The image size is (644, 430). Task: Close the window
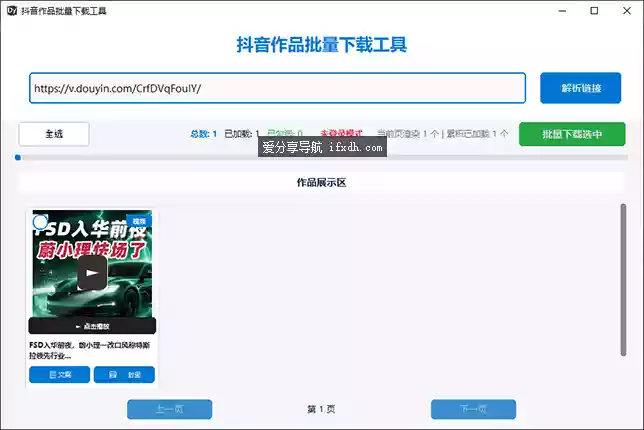(626, 11)
